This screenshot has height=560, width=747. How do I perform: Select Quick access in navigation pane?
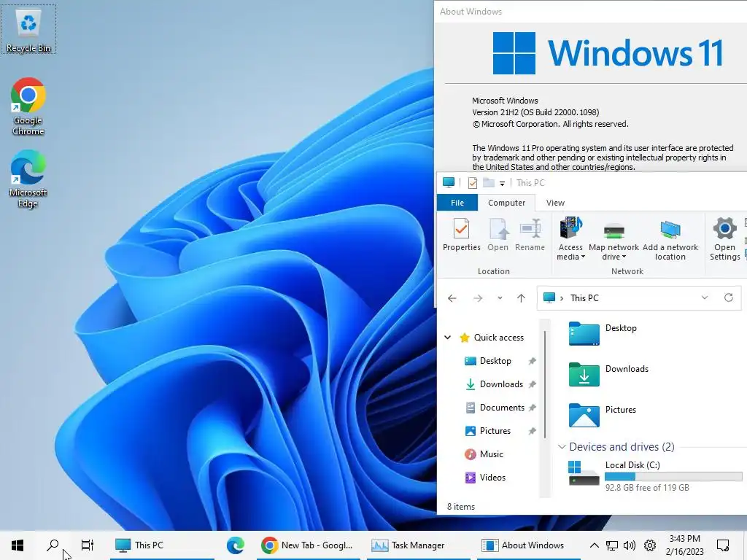click(491, 338)
